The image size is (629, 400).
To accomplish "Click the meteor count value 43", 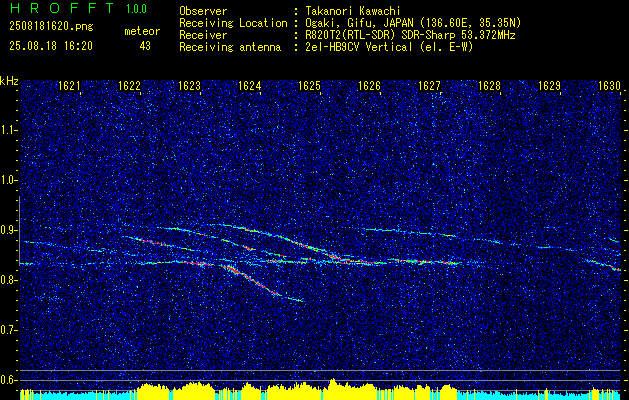I will pyautogui.click(x=145, y=46).
